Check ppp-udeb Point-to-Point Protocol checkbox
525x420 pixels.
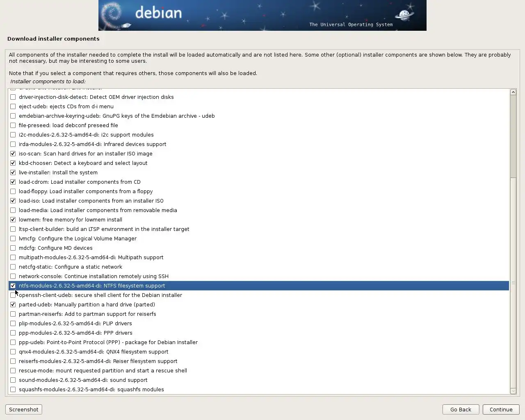click(x=13, y=342)
